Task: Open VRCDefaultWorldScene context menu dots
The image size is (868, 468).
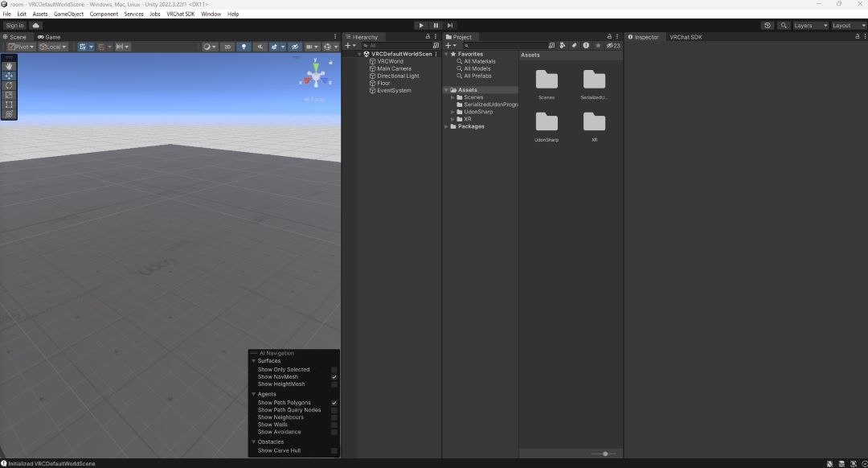Action: click(x=436, y=54)
